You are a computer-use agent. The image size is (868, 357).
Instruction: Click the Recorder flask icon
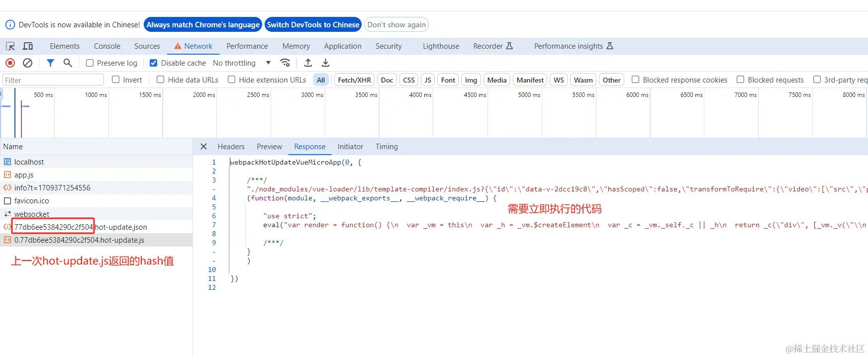(509, 46)
